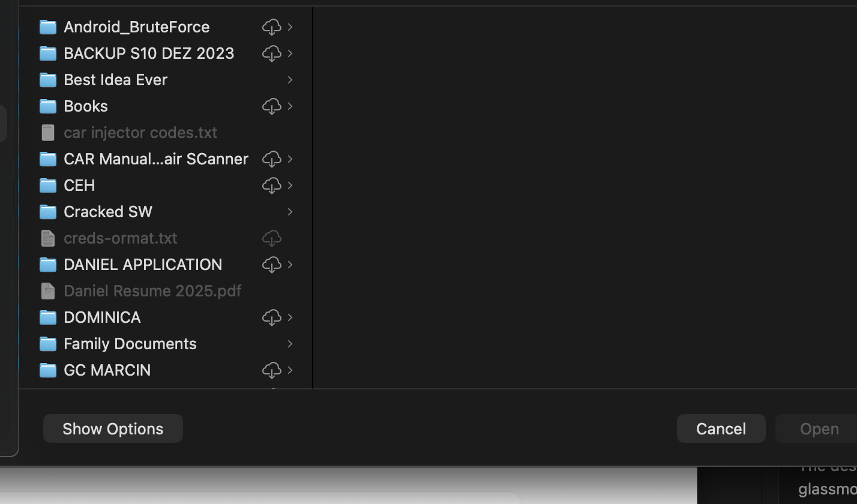Image resolution: width=857 pixels, height=504 pixels.
Task: Select the GC MARCIN folder
Action: coord(107,370)
